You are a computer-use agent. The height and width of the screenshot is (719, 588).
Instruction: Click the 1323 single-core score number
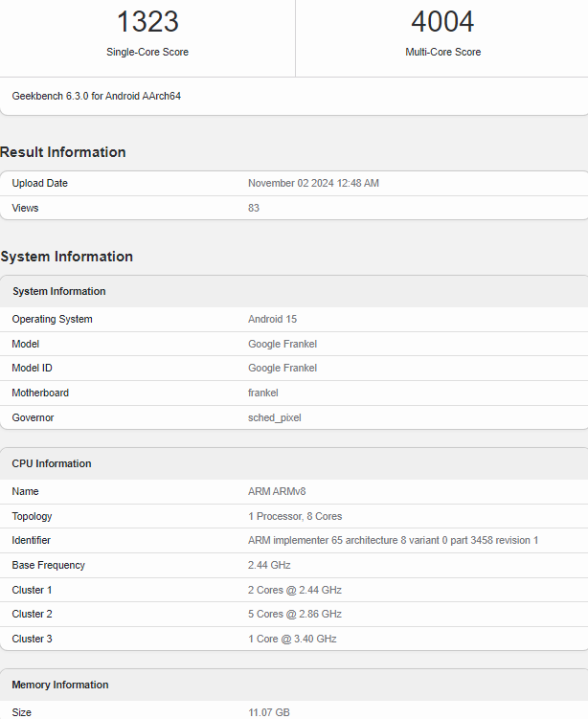(x=147, y=22)
